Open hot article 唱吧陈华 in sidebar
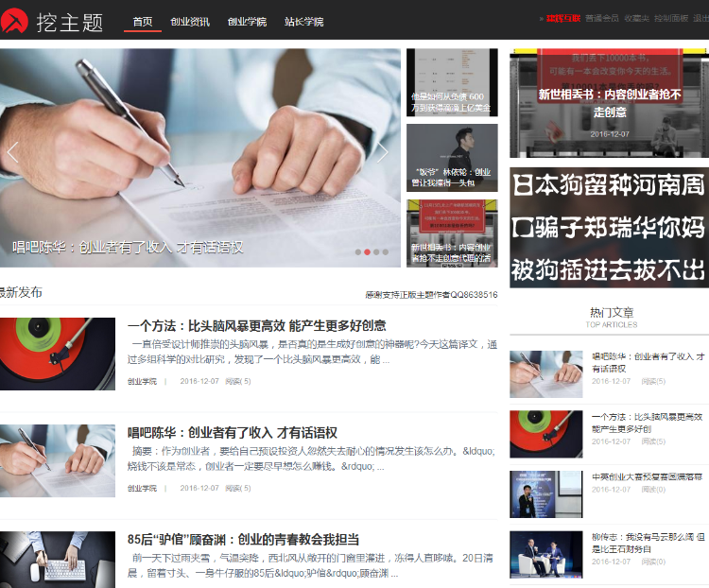Image resolution: width=709 pixels, height=588 pixels. [x=648, y=362]
